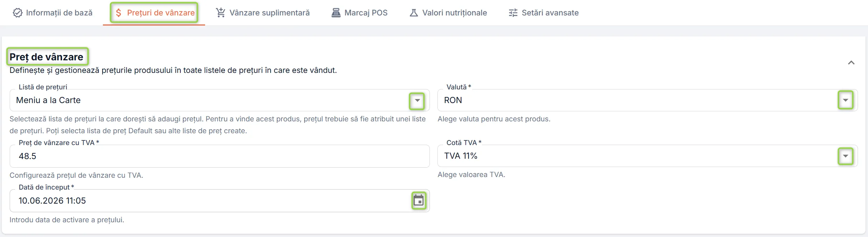The width and height of the screenshot is (868, 237).
Task: Click the shopping cart icon beside Vânzare suplimentară
Action: pyautogui.click(x=220, y=13)
